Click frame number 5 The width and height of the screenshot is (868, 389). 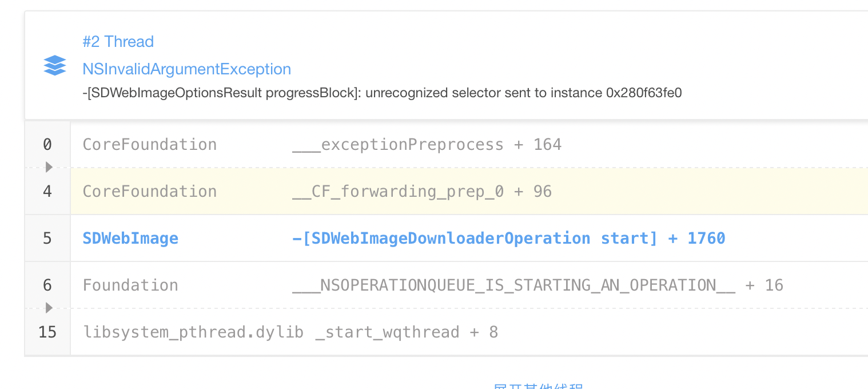[47, 238]
